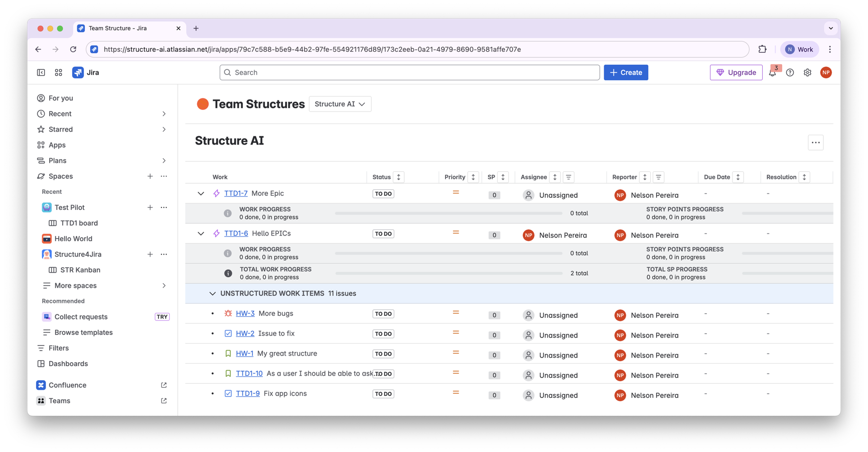
Task: Toggle sort on the Priority column
Action: (x=473, y=177)
